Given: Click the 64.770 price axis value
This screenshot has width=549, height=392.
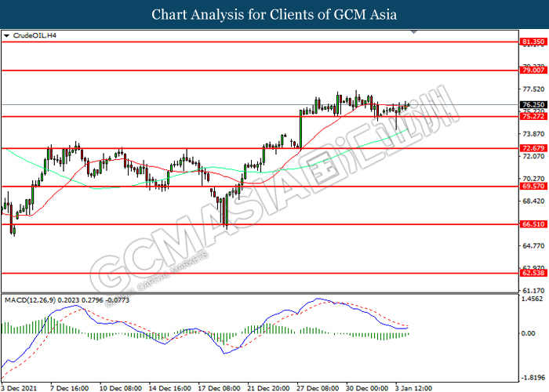Looking at the screenshot, I should pyautogui.click(x=533, y=245).
